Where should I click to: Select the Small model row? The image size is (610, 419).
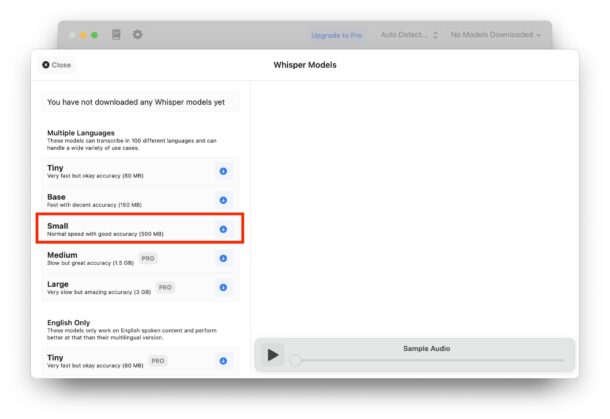click(140, 228)
